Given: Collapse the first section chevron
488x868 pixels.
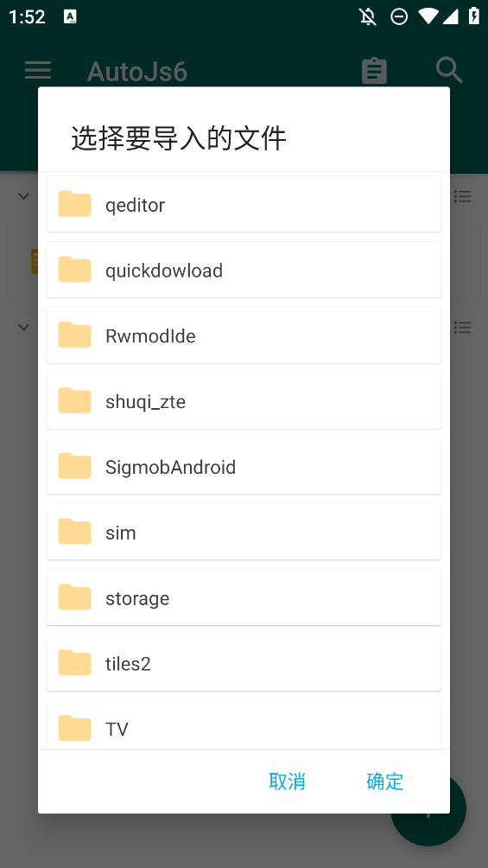Looking at the screenshot, I should click(x=24, y=196).
